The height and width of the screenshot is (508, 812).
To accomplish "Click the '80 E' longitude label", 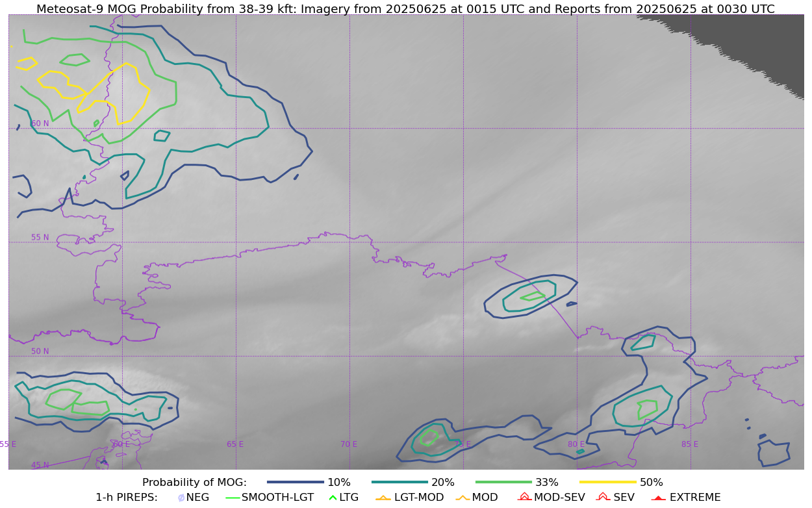I will [576, 444].
